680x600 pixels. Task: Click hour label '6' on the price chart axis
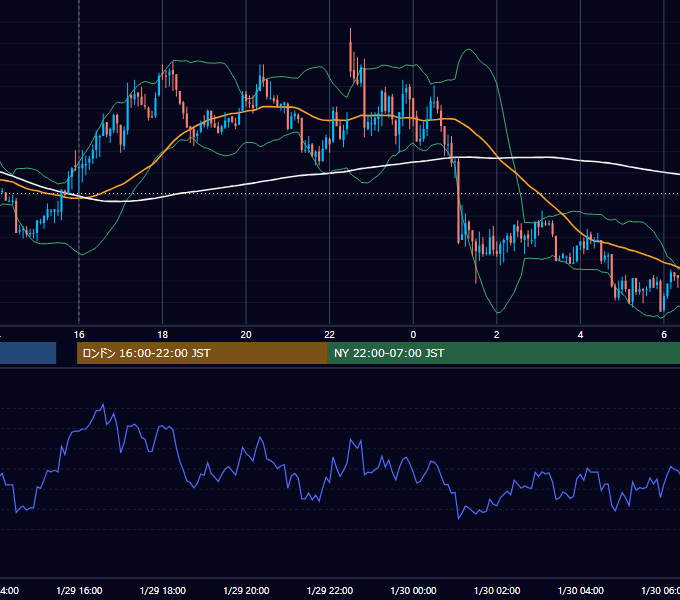click(664, 335)
